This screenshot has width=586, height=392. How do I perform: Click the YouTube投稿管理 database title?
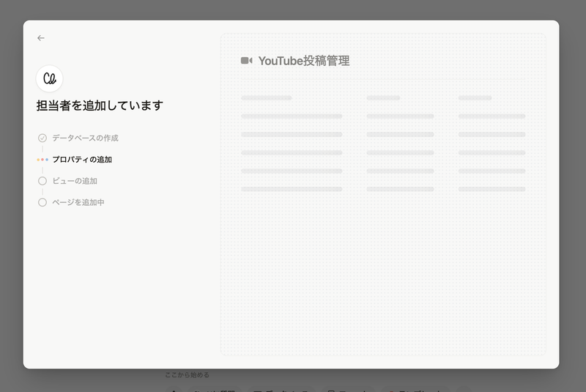304,61
